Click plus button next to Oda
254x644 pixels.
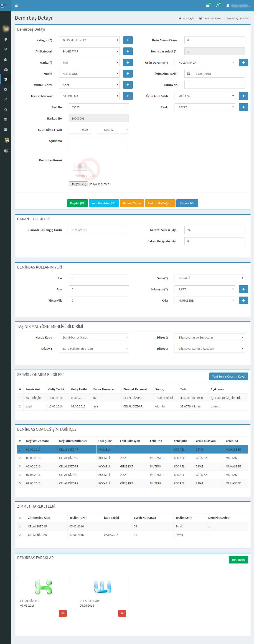[243, 300]
